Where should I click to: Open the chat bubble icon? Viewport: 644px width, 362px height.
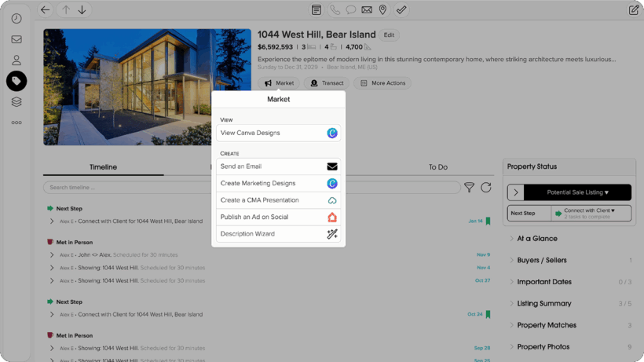[x=351, y=10]
